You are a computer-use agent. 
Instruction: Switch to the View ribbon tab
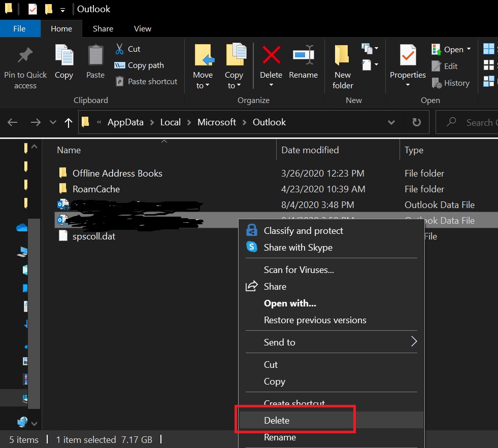pos(142,28)
